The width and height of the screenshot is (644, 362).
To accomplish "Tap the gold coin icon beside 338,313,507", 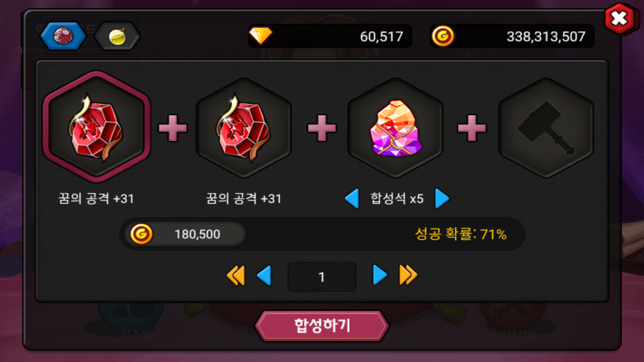I will (x=443, y=36).
